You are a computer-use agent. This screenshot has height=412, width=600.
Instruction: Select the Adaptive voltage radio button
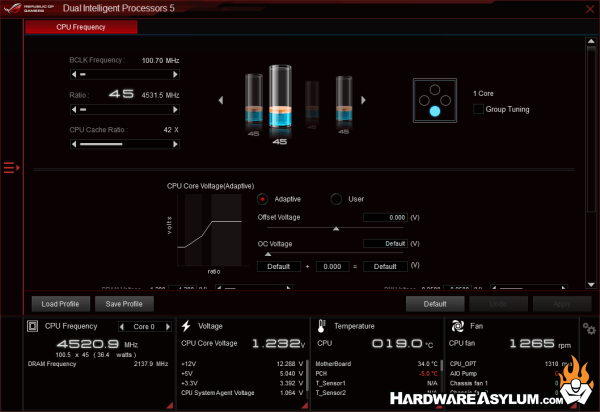coord(262,199)
